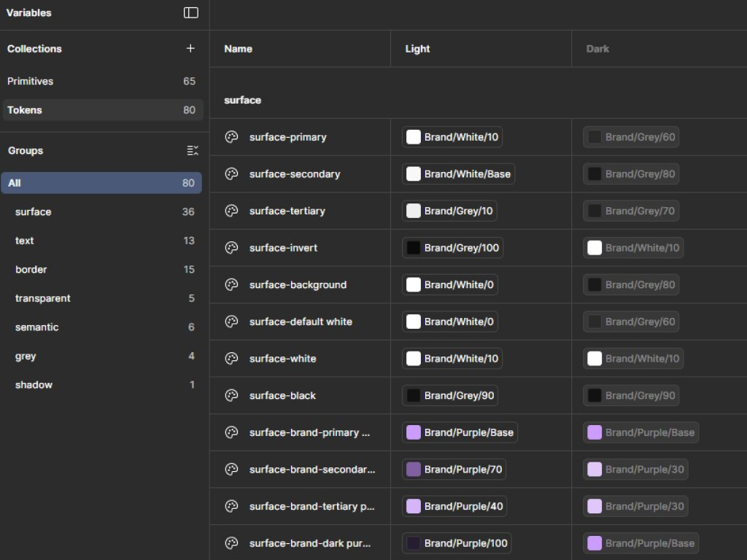Click the palette icon beside surface-black
Image resolution: width=747 pixels, height=560 pixels.
(231, 395)
